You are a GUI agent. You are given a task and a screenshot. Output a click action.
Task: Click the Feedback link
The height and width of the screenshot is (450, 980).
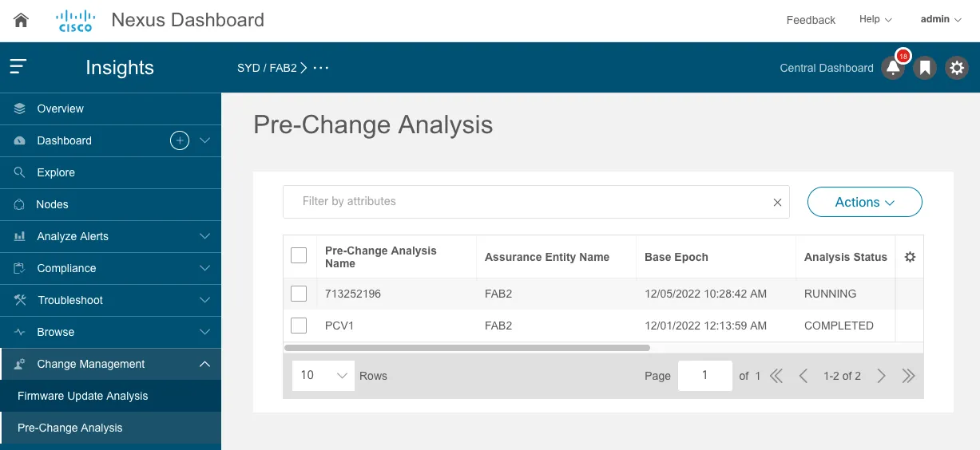(811, 20)
